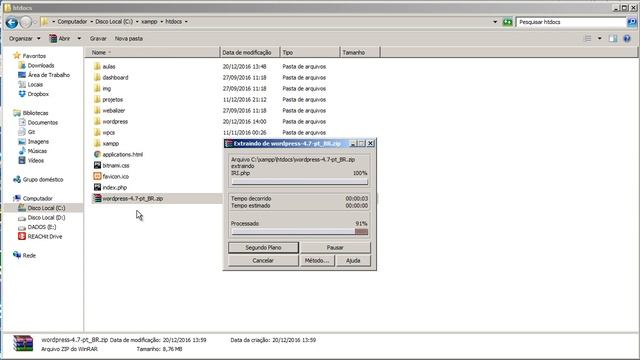Click Pausar in extraction dialog
This screenshot has height=360, width=640.
[x=335, y=247]
